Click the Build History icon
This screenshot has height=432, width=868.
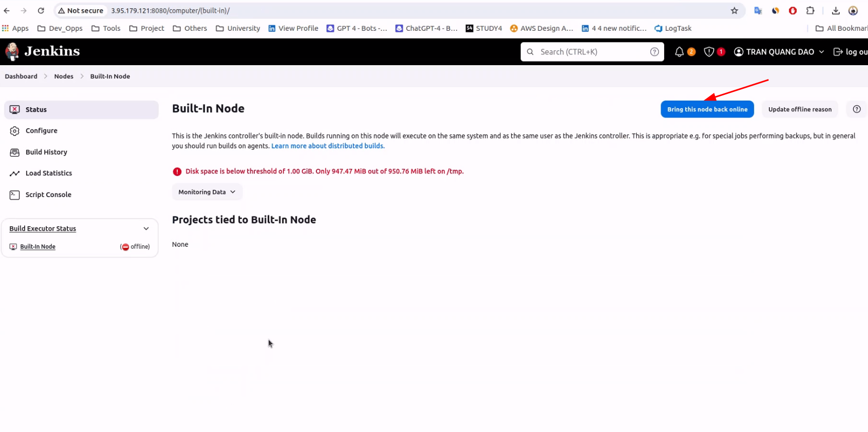click(x=15, y=152)
